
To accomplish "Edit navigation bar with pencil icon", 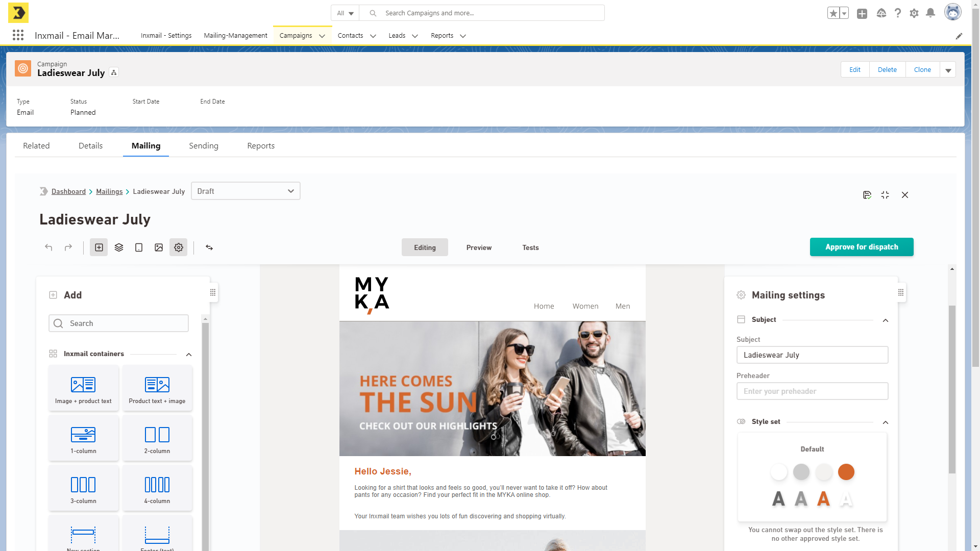I will click(959, 36).
